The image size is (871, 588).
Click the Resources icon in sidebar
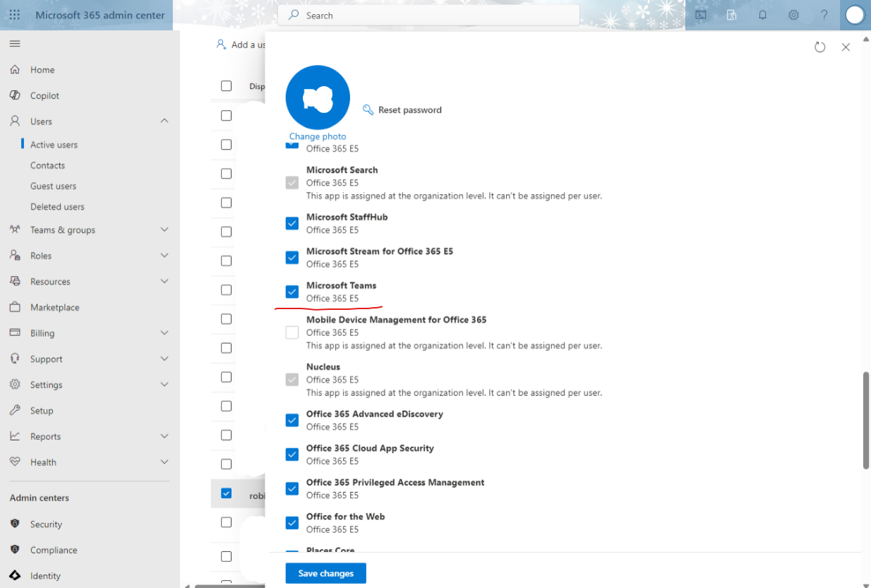pos(15,281)
